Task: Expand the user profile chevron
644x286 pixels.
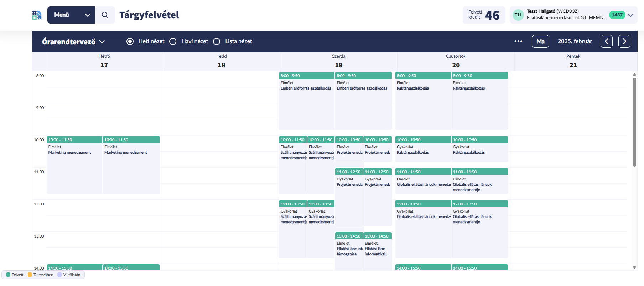Action: click(x=631, y=15)
